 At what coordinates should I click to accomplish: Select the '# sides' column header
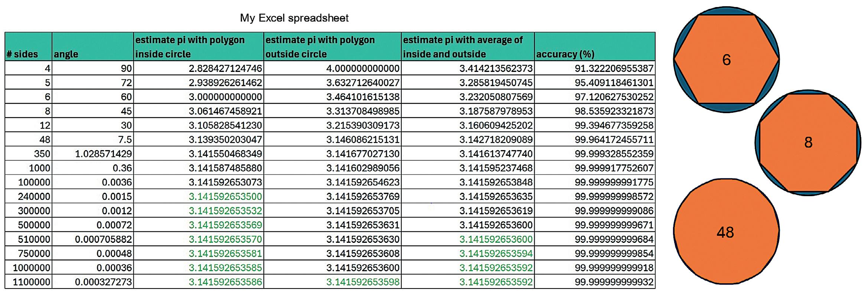(x=28, y=47)
